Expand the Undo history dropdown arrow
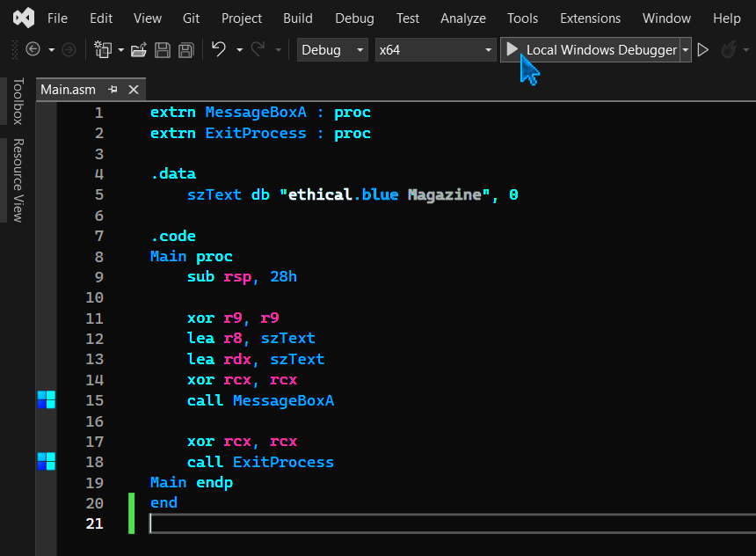The width and height of the screenshot is (756, 556). [239, 50]
